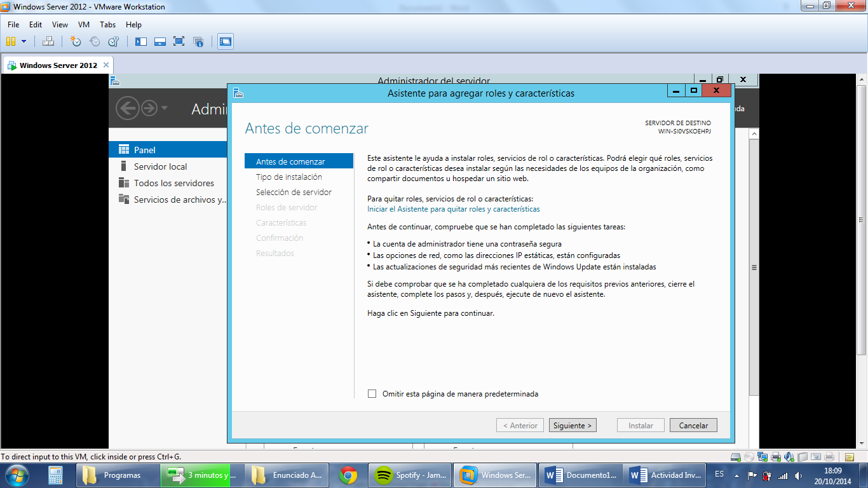This screenshot has height=488, width=868.
Task: Click the Cancelar button in the wizard
Action: point(693,425)
